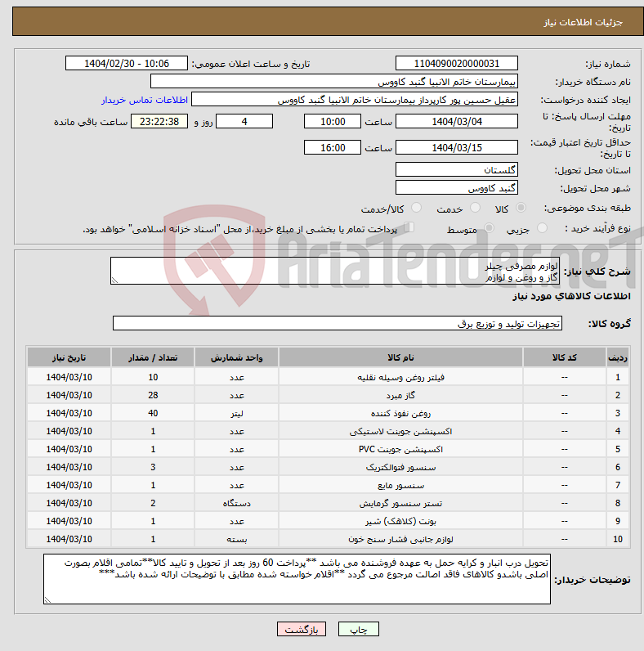The height and width of the screenshot is (651, 644).
Task: Click item روغن نفوذ کننده
Action: click(x=400, y=414)
